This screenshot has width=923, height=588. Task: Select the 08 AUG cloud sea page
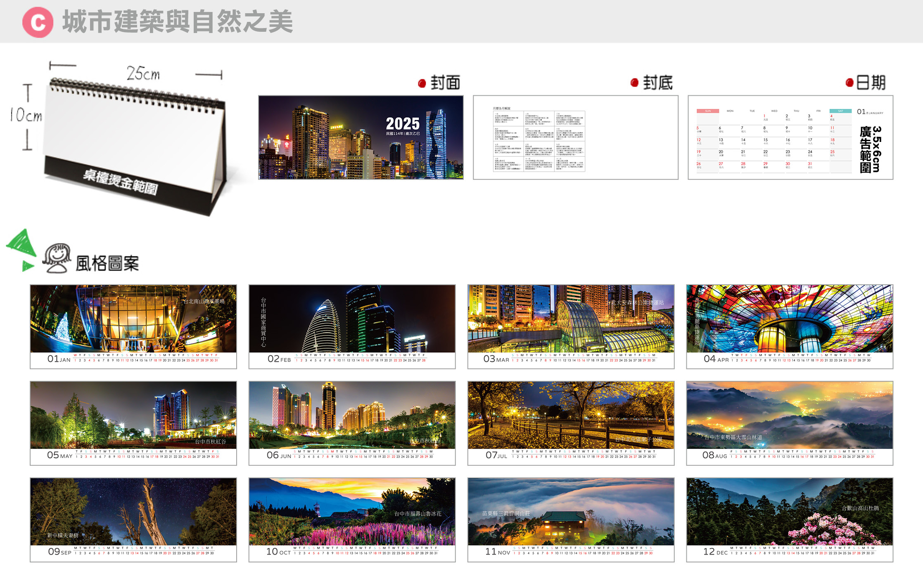(789, 423)
